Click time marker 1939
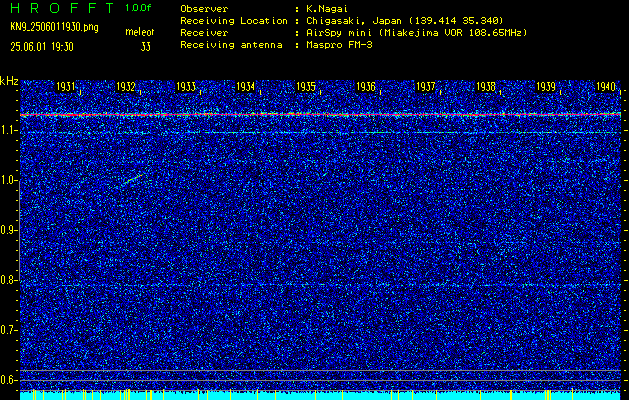Image resolution: width=629 pixels, height=400 pixels. point(546,87)
